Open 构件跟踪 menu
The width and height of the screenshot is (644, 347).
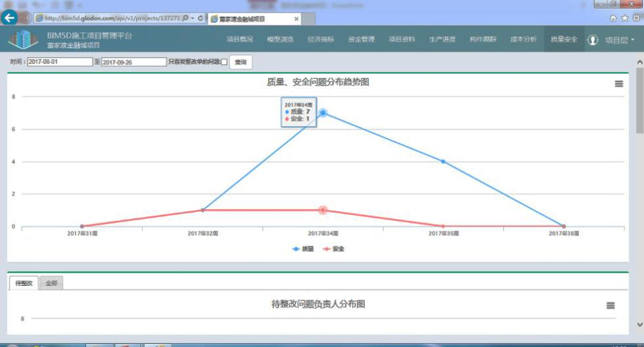483,39
